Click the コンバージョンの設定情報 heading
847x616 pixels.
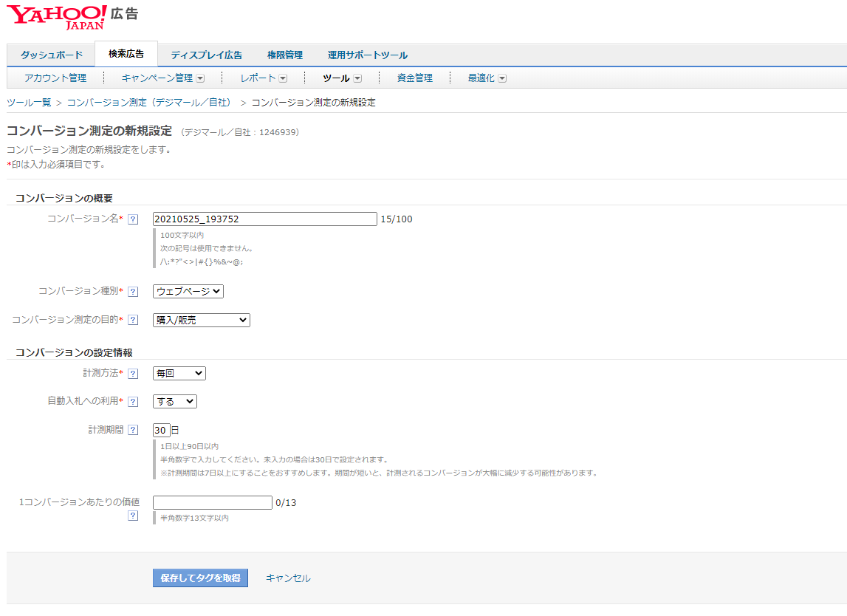[x=73, y=353]
